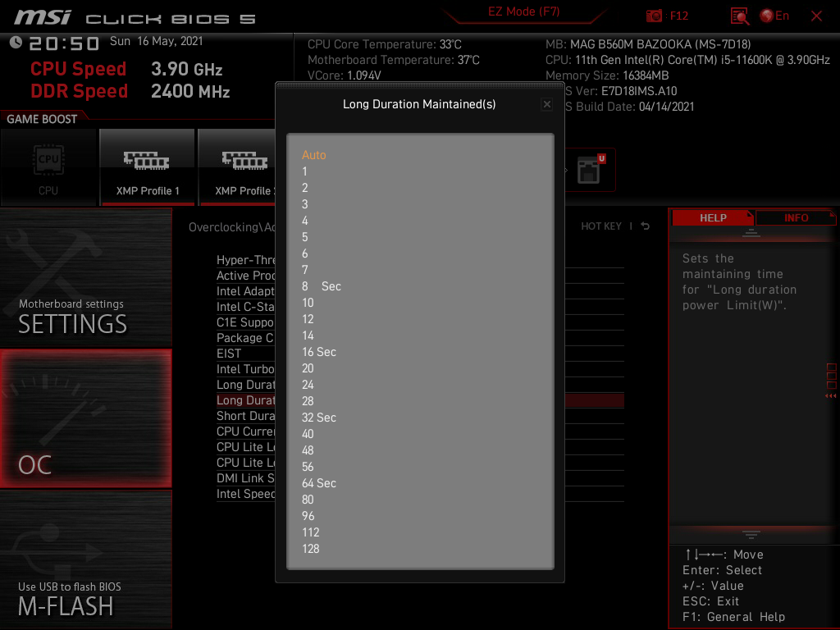The width and height of the screenshot is (840, 630).
Task: Choose the 2 option in list
Action: point(304,188)
